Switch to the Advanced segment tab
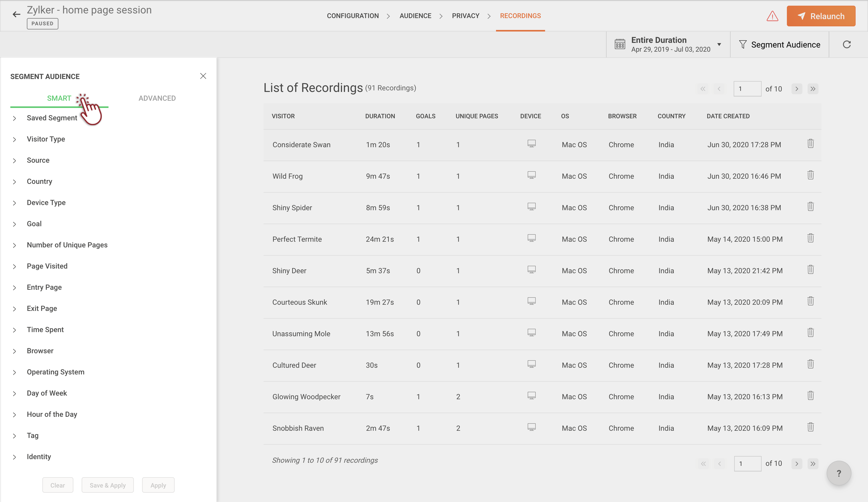 coord(157,98)
